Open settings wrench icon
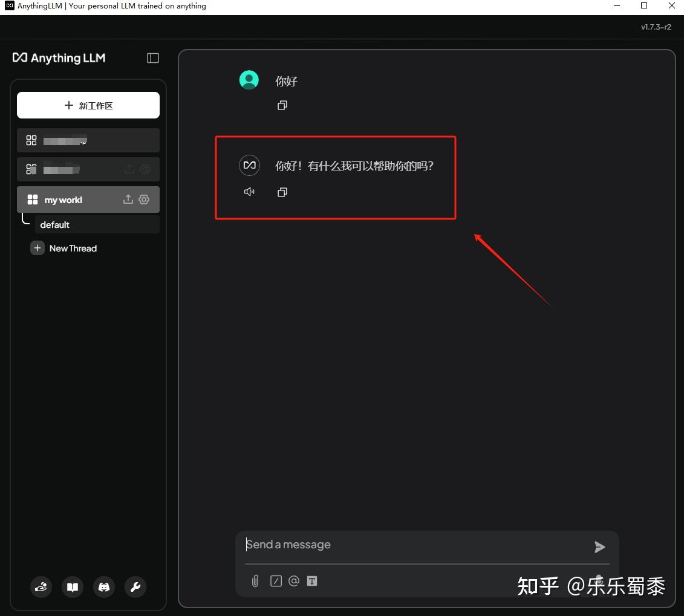 click(x=135, y=587)
